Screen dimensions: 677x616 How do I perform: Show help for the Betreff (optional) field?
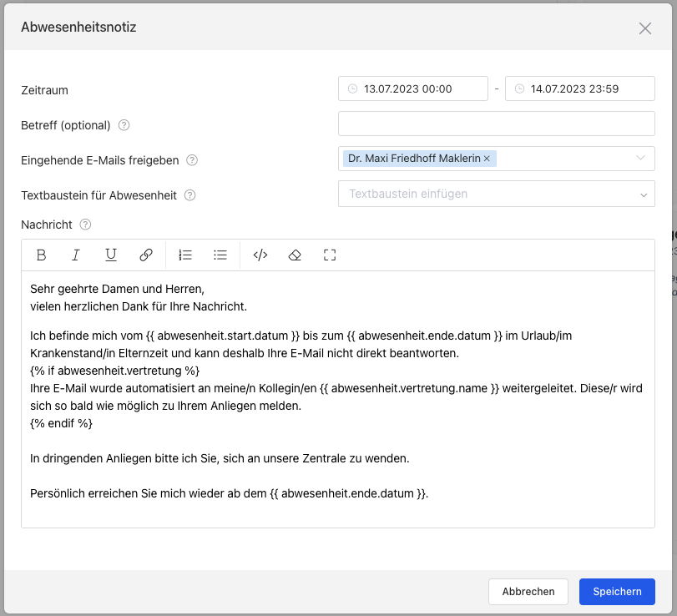(124, 125)
